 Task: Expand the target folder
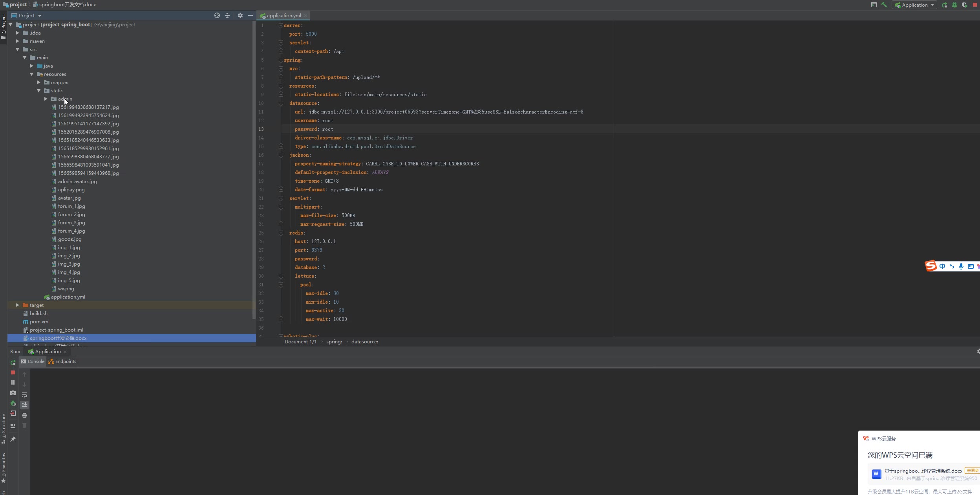tap(17, 305)
